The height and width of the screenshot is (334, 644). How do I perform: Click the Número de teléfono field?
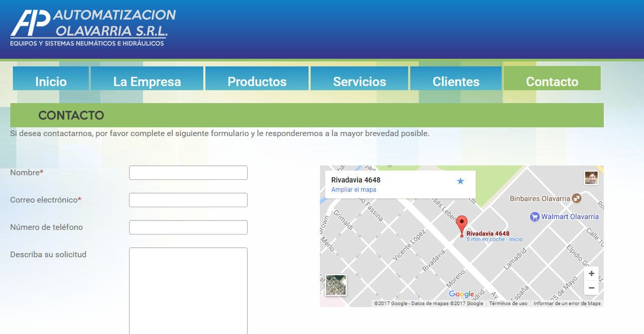188,227
